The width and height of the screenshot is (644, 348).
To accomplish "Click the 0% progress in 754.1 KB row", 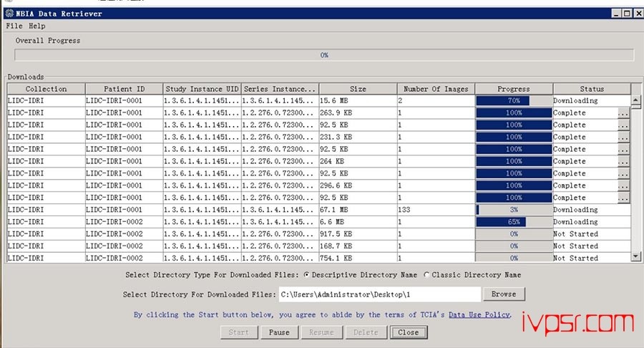I will coord(514,258).
